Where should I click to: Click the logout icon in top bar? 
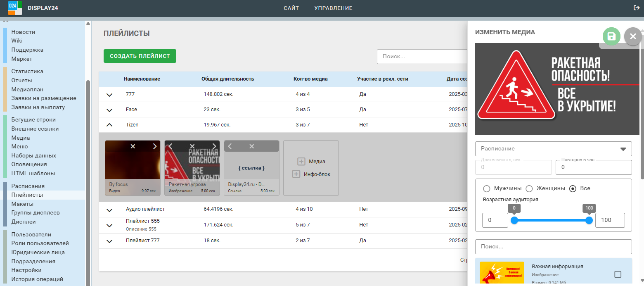[637, 8]
